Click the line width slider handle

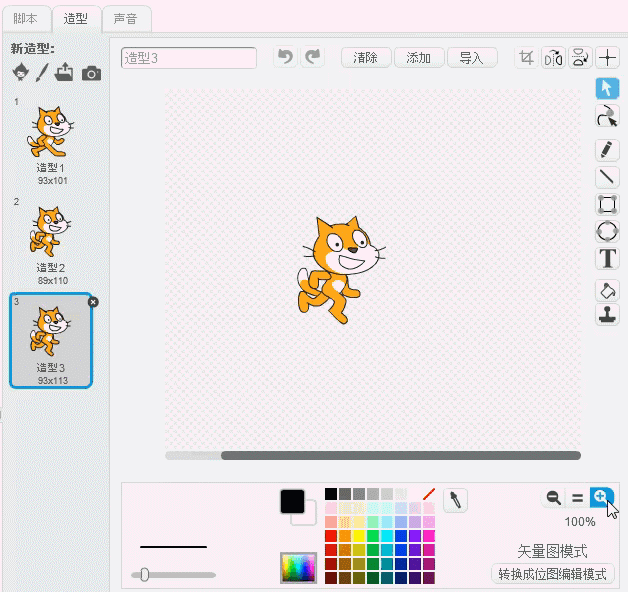145,575
